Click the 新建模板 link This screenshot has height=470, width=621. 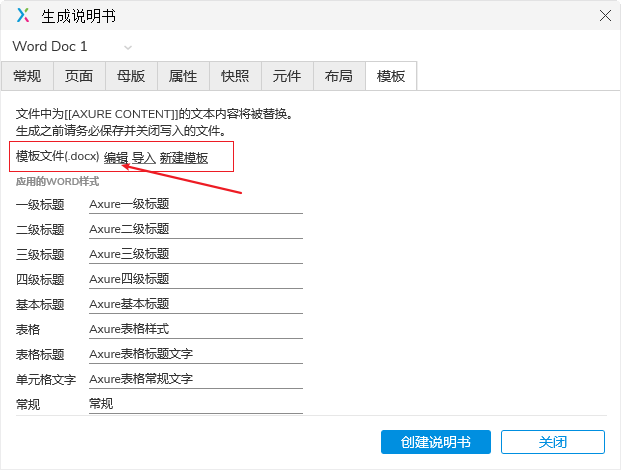pos(184,158)
